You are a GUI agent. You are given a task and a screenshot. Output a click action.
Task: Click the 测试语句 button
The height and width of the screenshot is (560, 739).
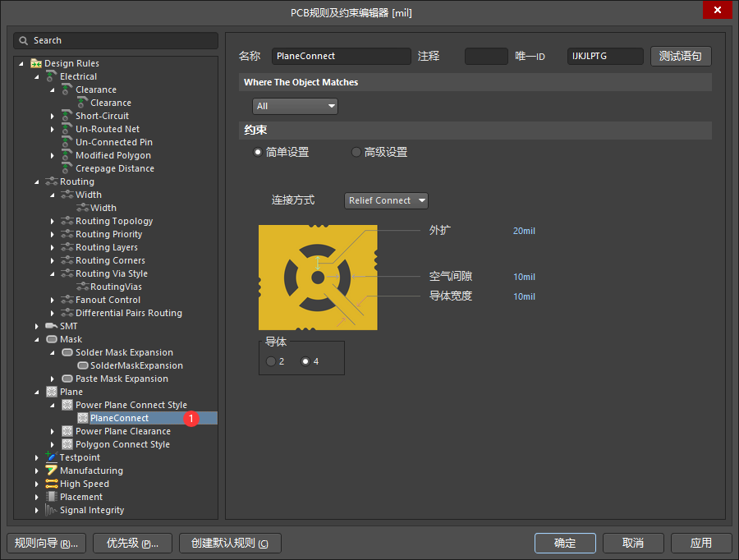tap(681, 56)
